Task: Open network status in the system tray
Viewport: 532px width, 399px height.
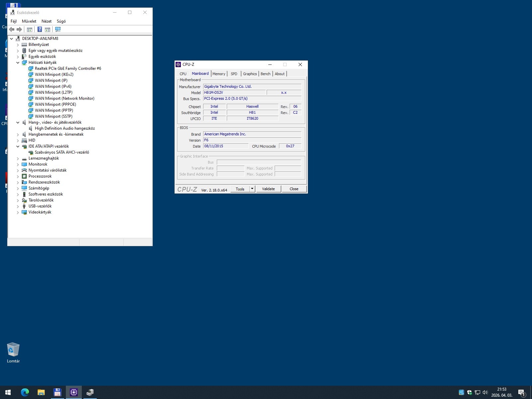Action: [x=477, y=392]
